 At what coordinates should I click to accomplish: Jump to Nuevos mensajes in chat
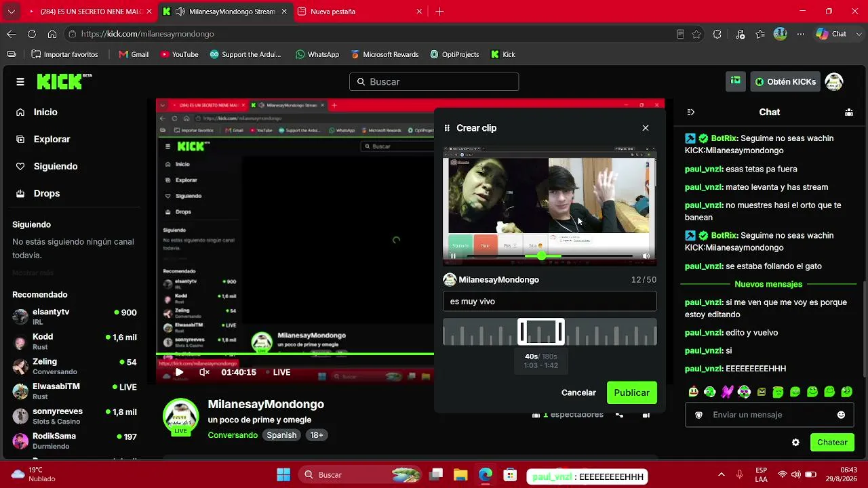click(768, 284)
